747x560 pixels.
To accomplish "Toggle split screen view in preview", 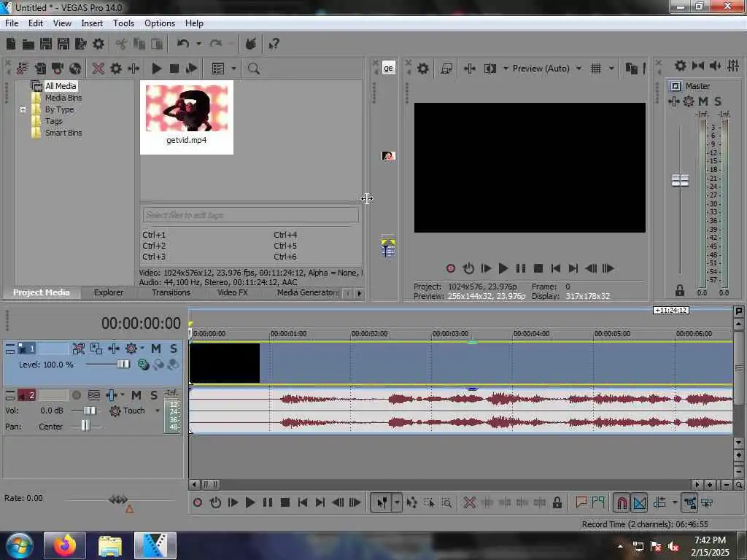I will coord(490,69).
